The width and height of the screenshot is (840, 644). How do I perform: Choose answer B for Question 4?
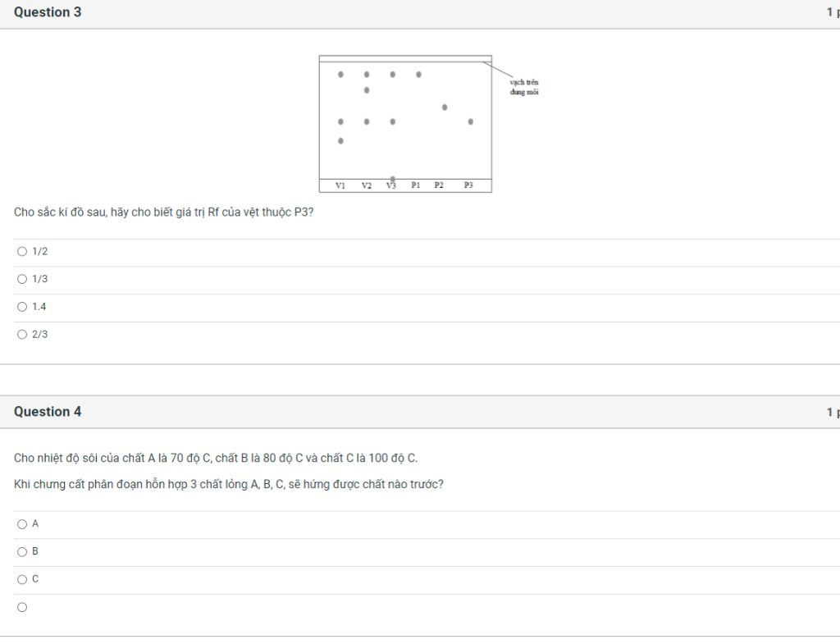tap(22, 552)
